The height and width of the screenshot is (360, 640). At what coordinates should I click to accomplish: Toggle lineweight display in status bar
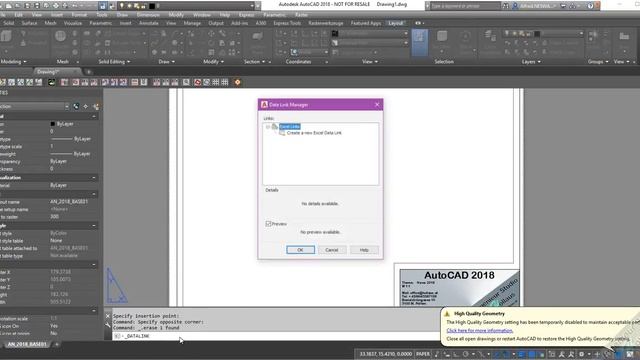pyautogui.click(x=522, y=354)
